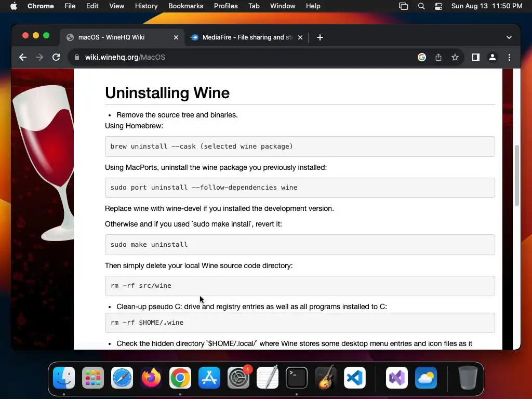Click the 'Uninstalling Wine' heading

point(167,92)
